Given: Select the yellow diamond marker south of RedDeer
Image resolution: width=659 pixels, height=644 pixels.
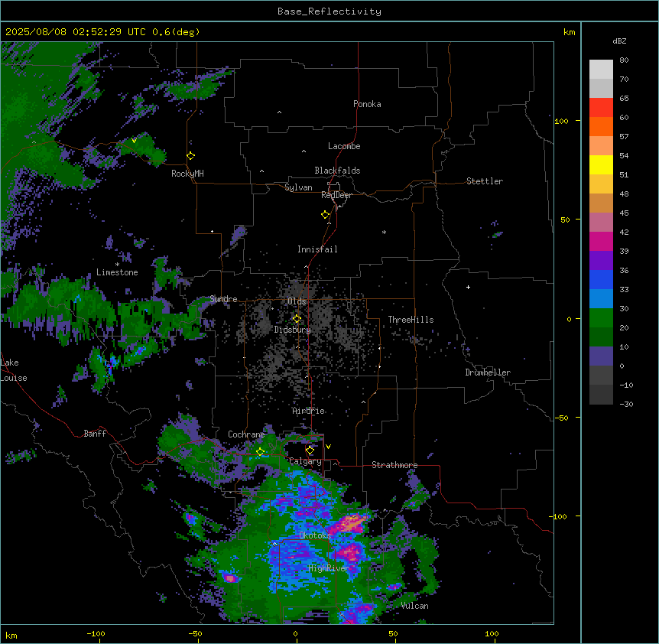Looking at the screenshot, I should point(325,215).
